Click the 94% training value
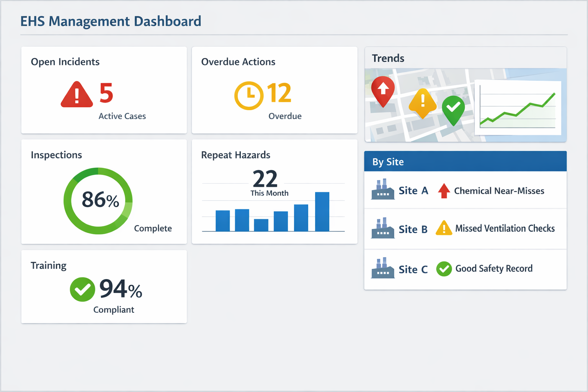588x392 pixels. (121, 289)
